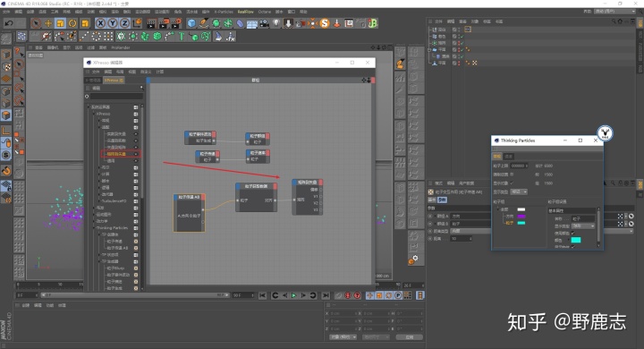Toggle X axis lock
Image resolution: width=644 pixels, height=349 pixels.
tap(100, 23)
